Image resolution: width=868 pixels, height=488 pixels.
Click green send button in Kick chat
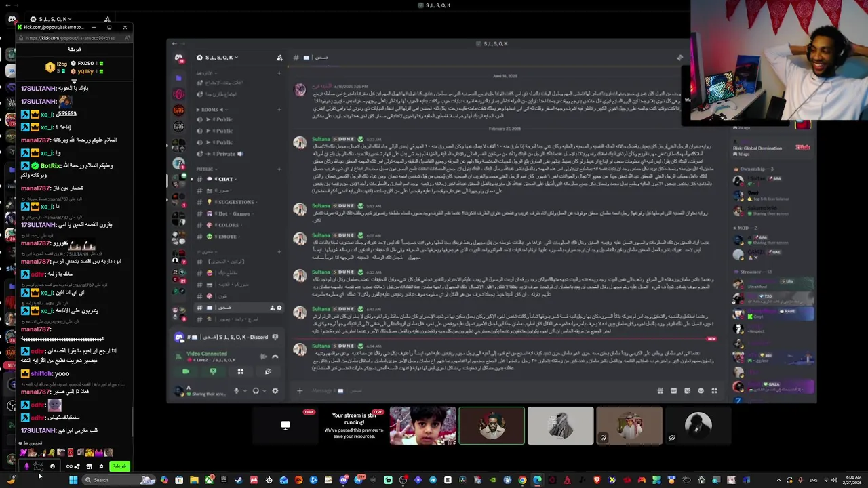tap(119, 466)
